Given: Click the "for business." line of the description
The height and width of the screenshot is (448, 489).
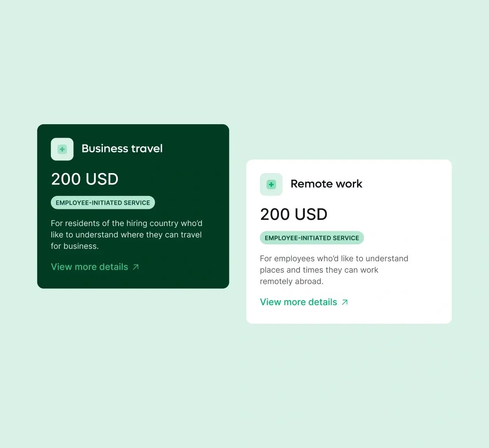Looking at the screenshot, I should pos(75,246).
